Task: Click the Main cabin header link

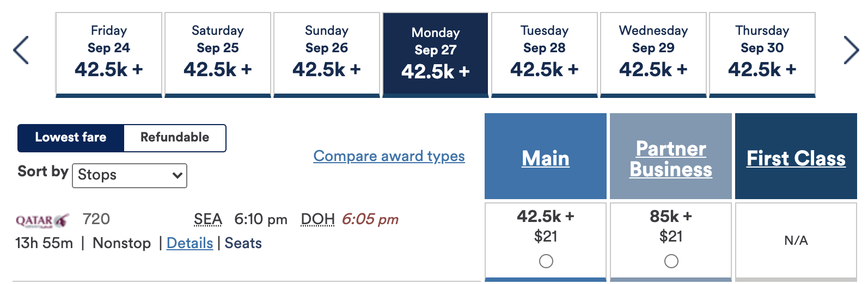Action: 546,158
